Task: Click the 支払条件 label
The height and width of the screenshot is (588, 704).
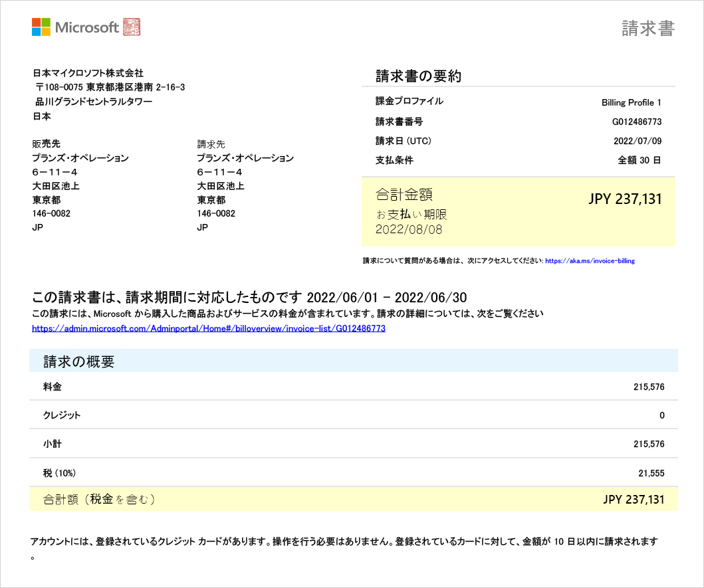Action: (394, 160)
